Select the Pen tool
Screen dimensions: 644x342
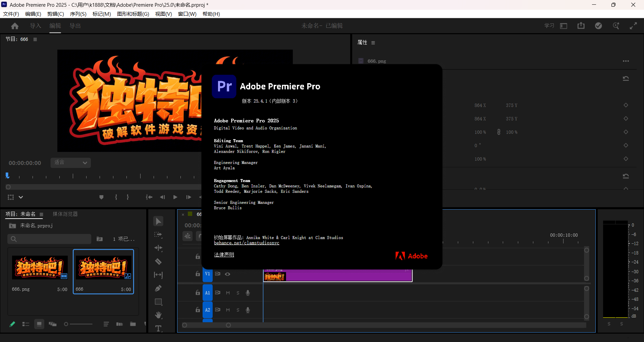point(158,288)
